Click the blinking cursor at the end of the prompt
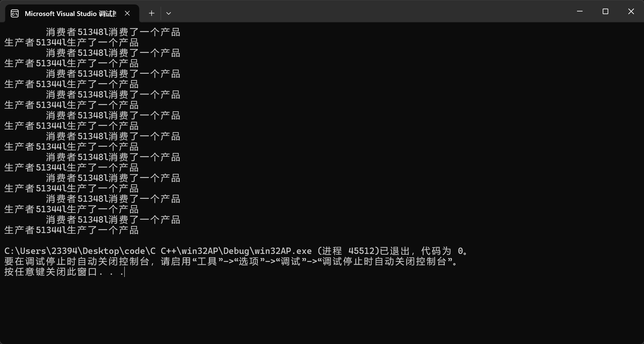 point(124,272)
